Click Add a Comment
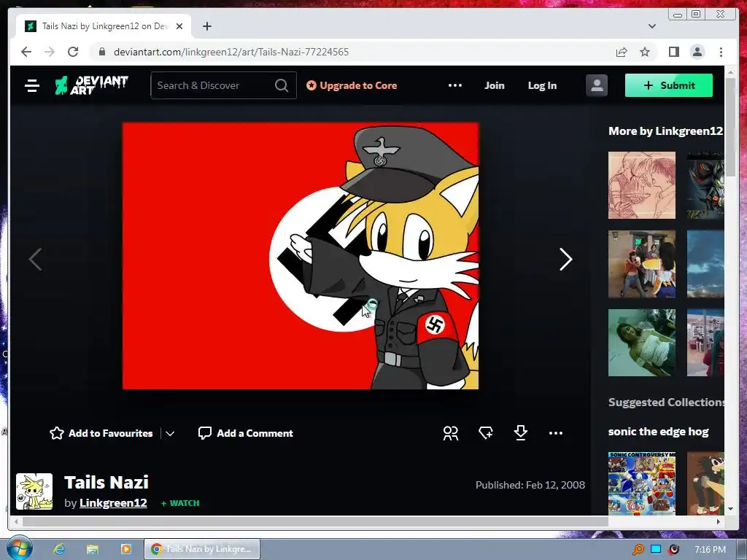Image resolution: width=747 pixels, height=560 pixels. pyautogui.click(x=246, y=433)
